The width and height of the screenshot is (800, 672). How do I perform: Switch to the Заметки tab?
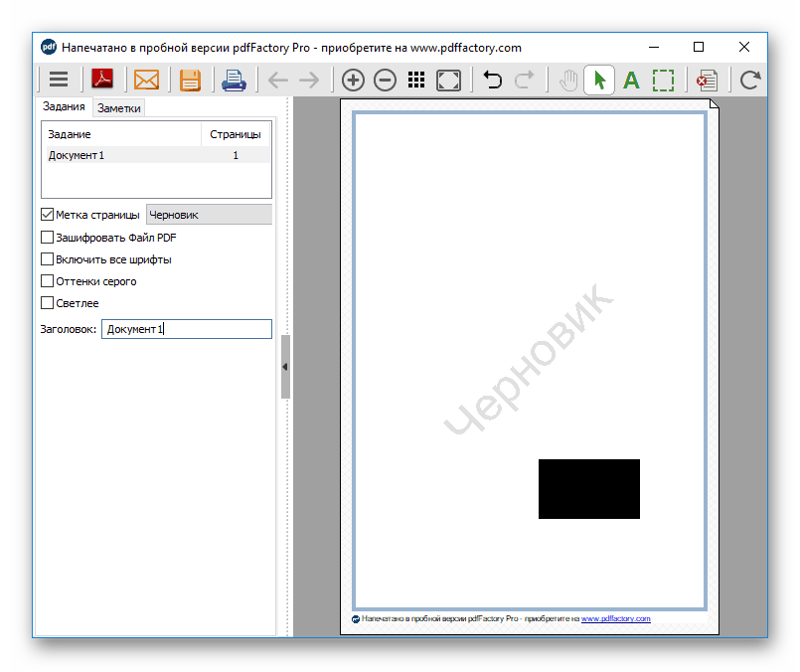(x=118, y=108)
